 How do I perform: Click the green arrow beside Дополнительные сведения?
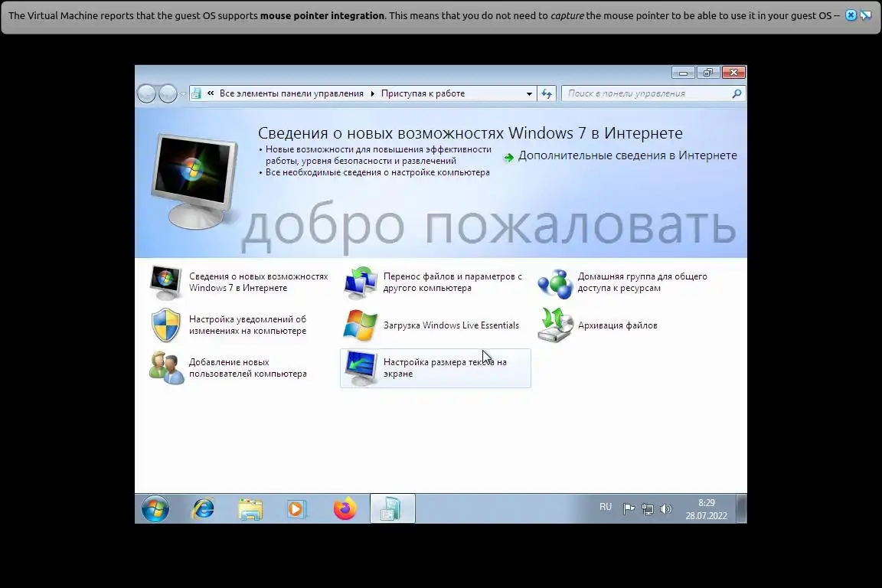click(x=508, y=158)
